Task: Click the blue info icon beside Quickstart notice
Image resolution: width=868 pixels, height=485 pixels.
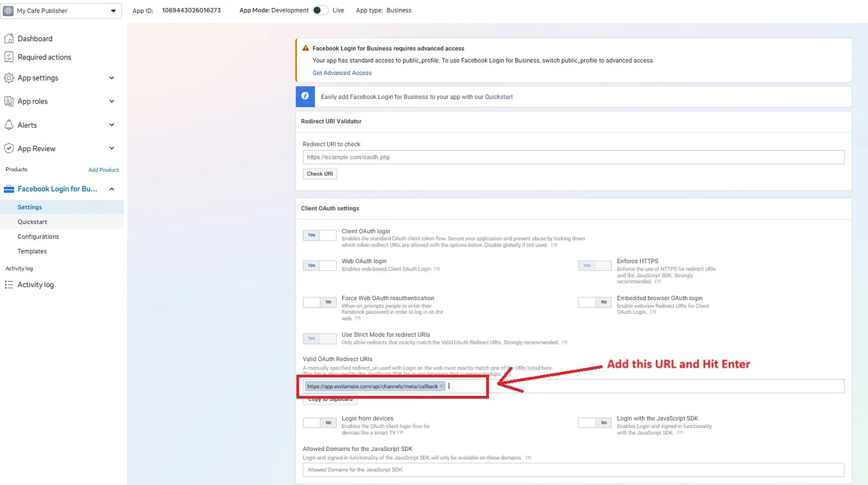Action: pyautogui.click(x=304, y=97)
